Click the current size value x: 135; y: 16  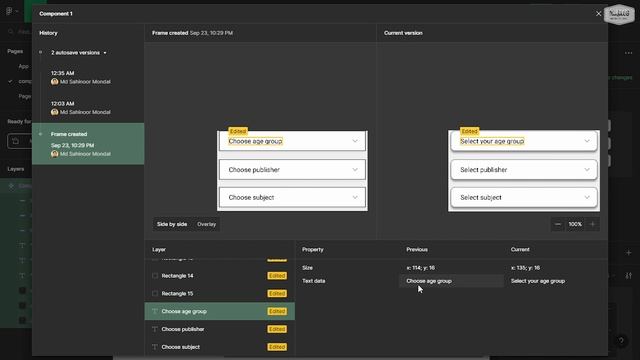click(x=525, y=268)
